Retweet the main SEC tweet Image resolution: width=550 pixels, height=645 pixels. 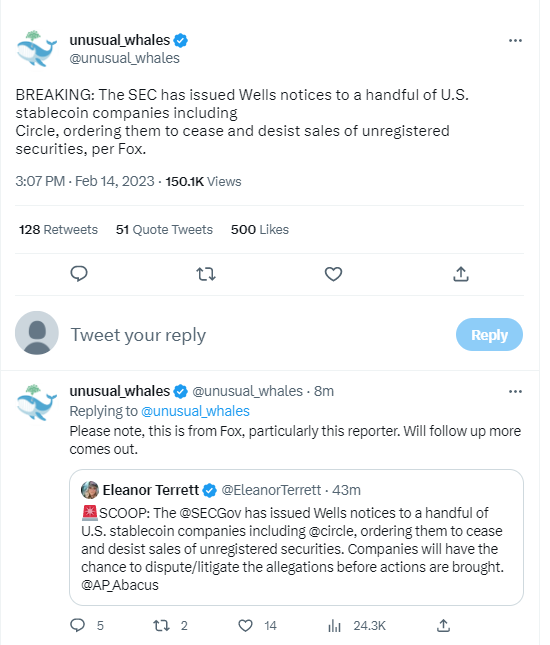click(x=206, y=274)
